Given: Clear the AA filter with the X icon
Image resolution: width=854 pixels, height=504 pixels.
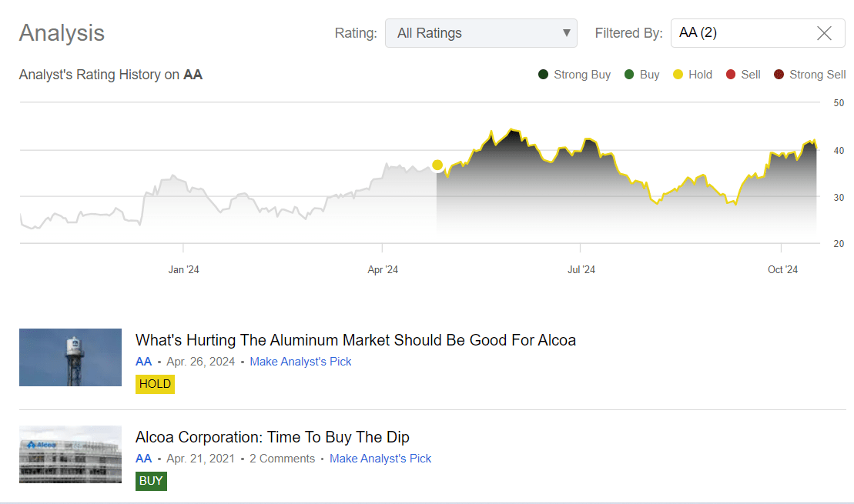Looking at the screenshot, I should [x=824, y=33].
